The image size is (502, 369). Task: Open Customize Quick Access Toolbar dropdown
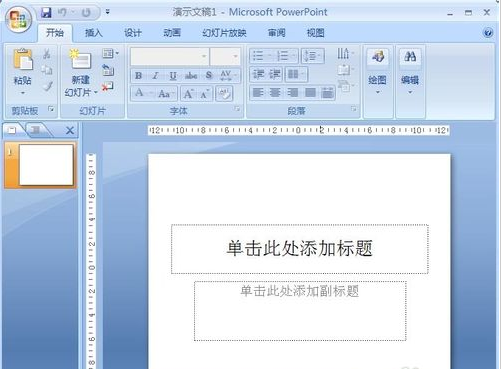point(107,12)
